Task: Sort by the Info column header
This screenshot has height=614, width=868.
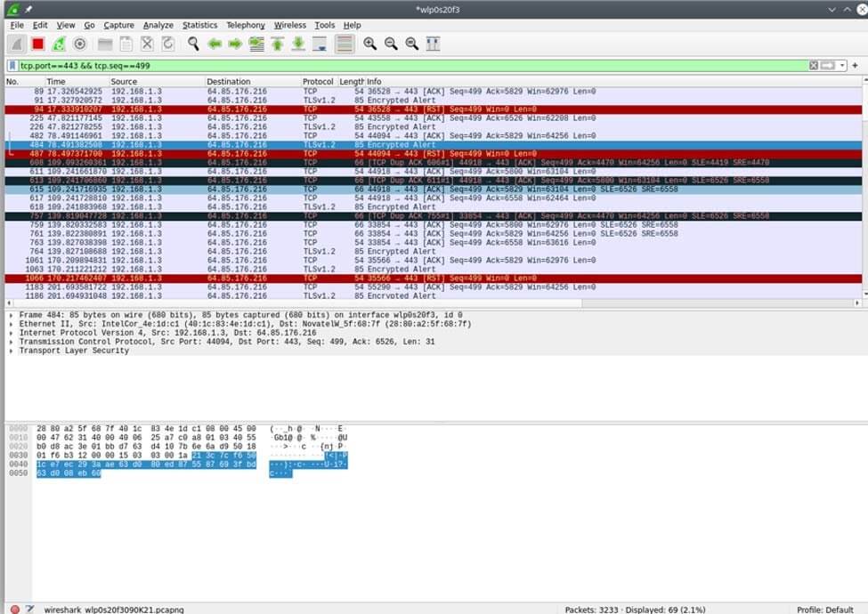Action: pyautogui.click(x=613, y=81)
